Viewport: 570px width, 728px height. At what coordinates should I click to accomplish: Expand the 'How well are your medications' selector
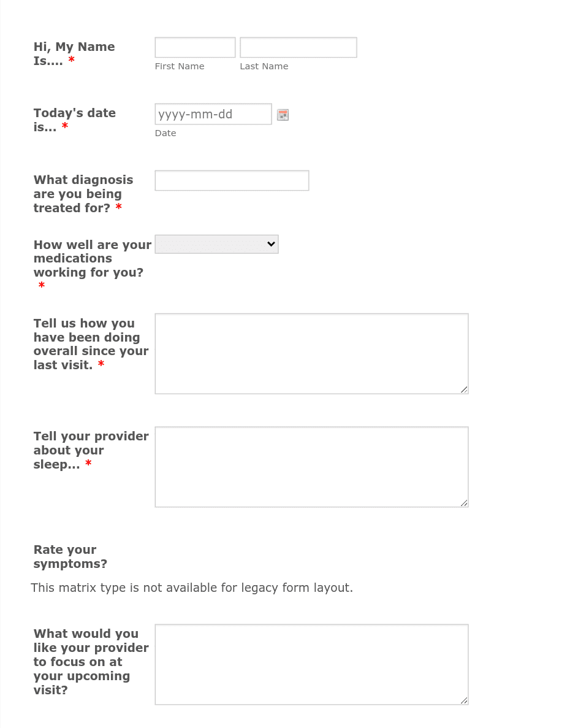(216, 243)
